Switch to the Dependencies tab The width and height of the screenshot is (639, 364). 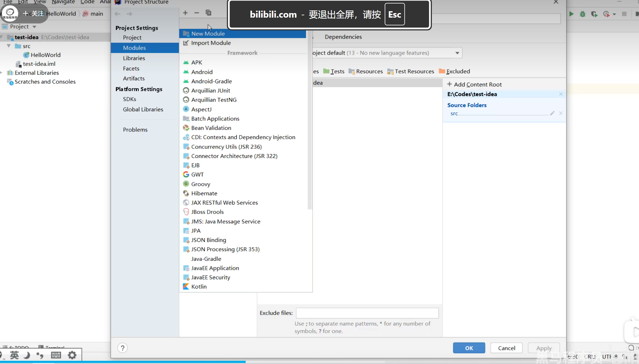coord(343,37)
